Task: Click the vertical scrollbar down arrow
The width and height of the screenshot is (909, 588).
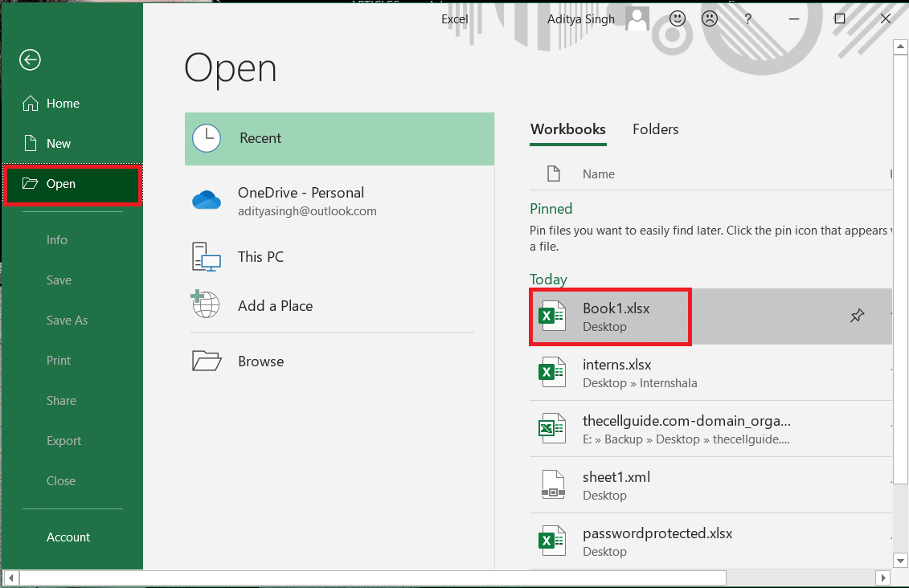Action: click(x=900, y=560)
